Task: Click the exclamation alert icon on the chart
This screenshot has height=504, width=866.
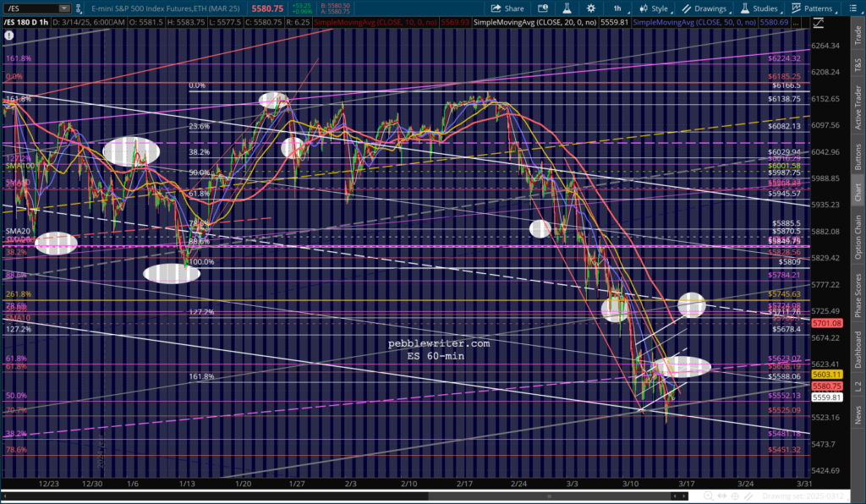Action: click(x=8, y=36)
